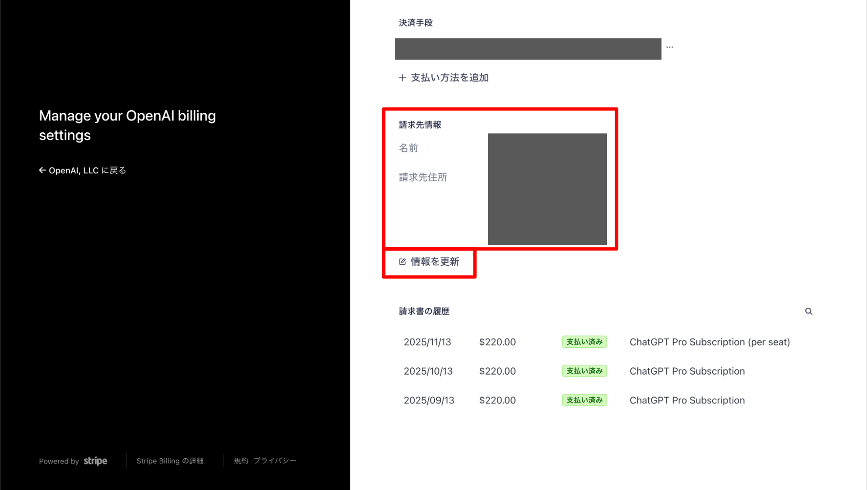Select ChatGPT Pro Subscription (per seat) entry

click(x=710, y=342)
